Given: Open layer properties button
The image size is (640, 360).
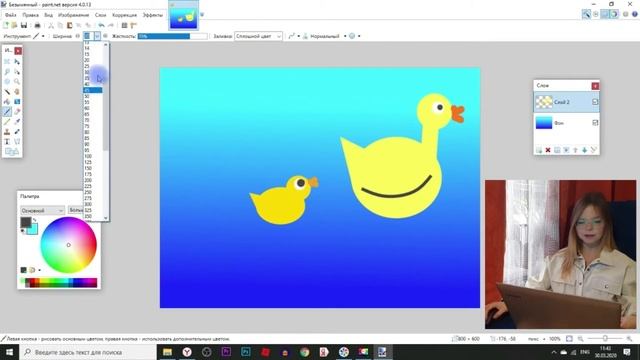Looking at the screenshot, I should (x=593, y=150).
